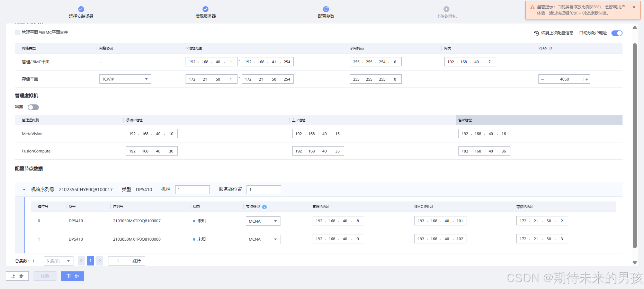Click the node type info icon
Viewport: 644px width, 289px height.
click(265, 207)
